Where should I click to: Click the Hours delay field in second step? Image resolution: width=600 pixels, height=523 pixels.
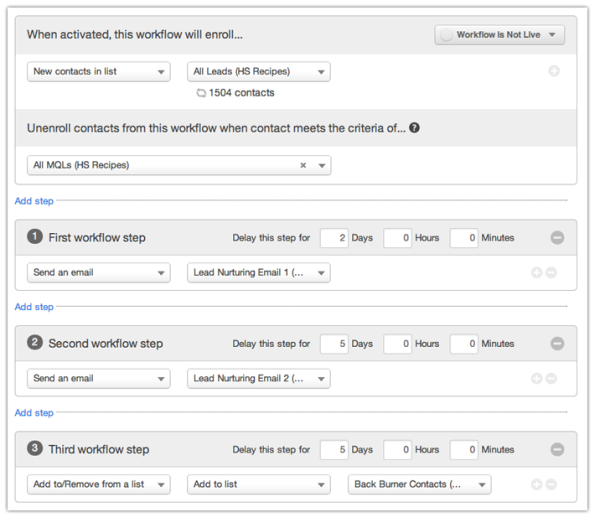(397, 344)
